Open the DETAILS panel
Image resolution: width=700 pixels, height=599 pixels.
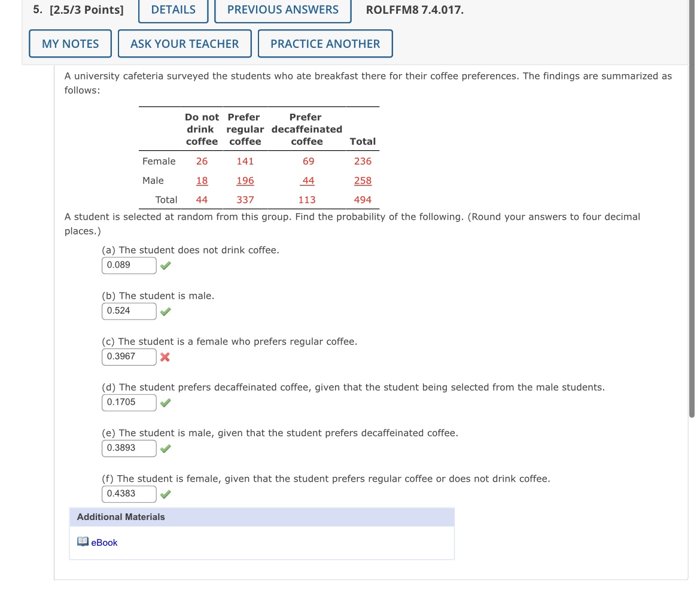click(173, 10)
